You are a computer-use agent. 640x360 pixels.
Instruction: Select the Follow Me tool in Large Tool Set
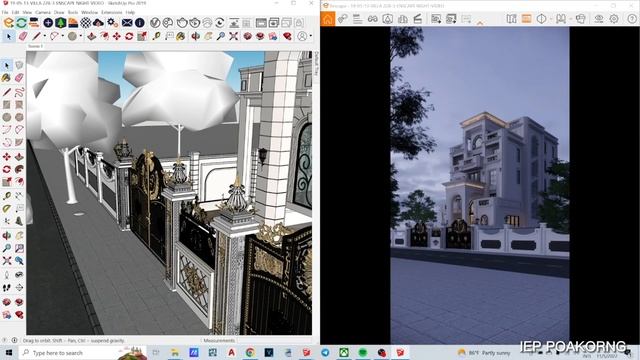tap(19, 169)
